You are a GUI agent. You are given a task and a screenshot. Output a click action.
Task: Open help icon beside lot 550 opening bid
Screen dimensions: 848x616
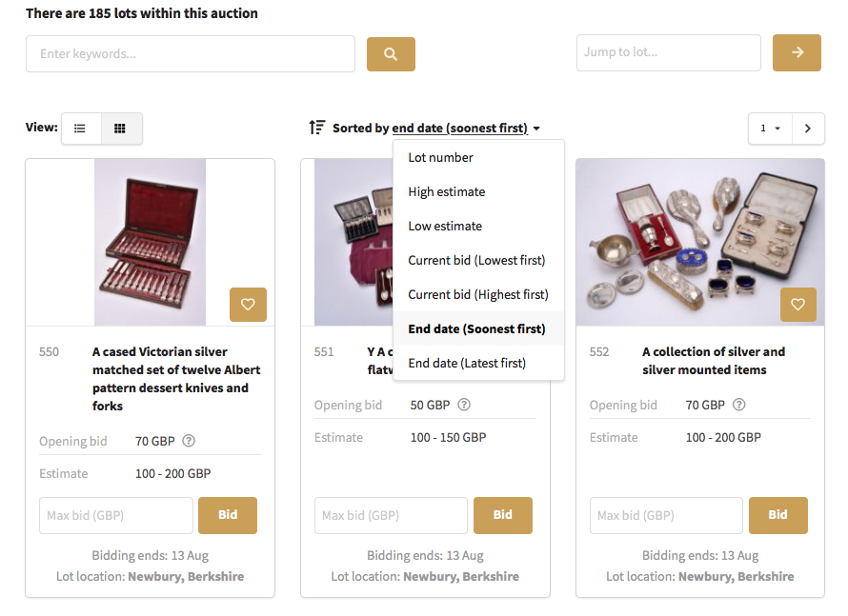tap(189, 441)
